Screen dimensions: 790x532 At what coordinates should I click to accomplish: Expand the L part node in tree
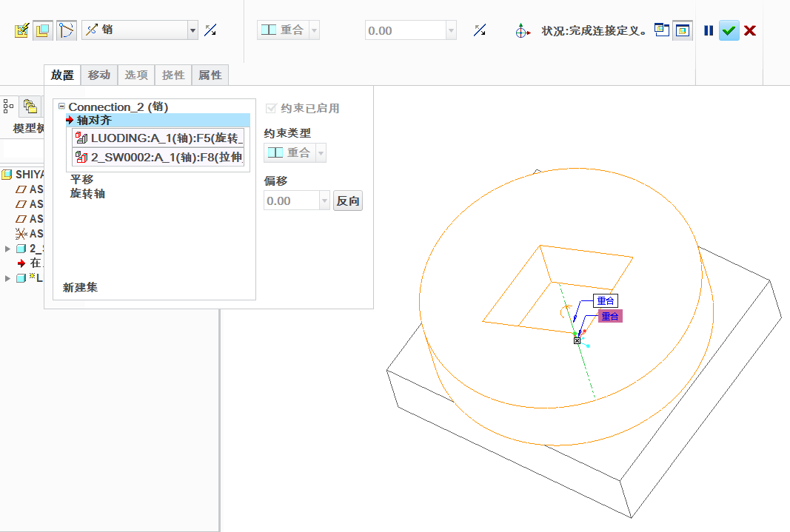pos(7,278)
